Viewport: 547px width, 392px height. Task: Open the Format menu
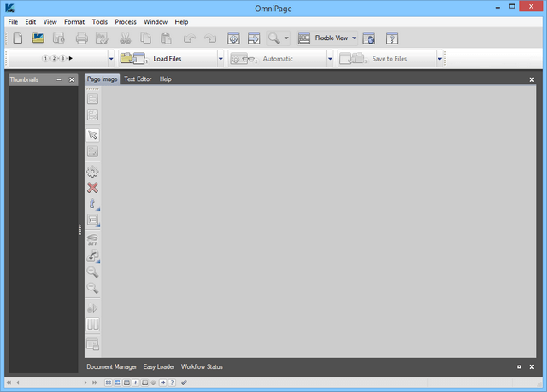(x=74, y=21)
